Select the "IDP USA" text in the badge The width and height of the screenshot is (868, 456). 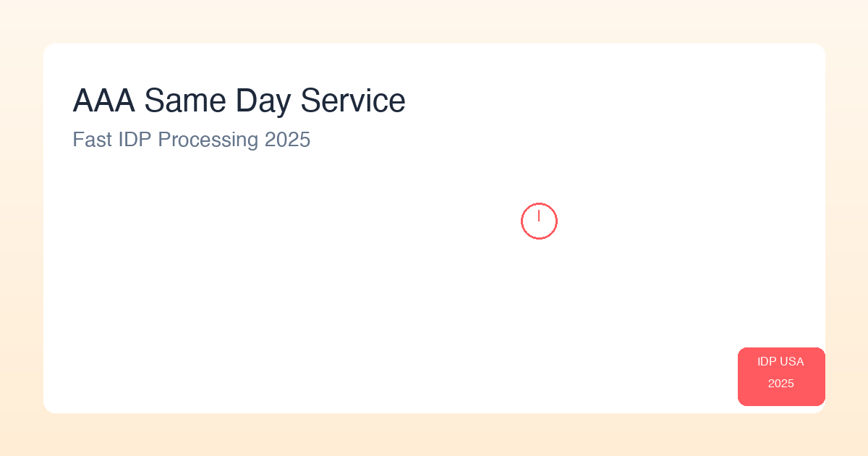pyautogui.click(x=780, y=362)
